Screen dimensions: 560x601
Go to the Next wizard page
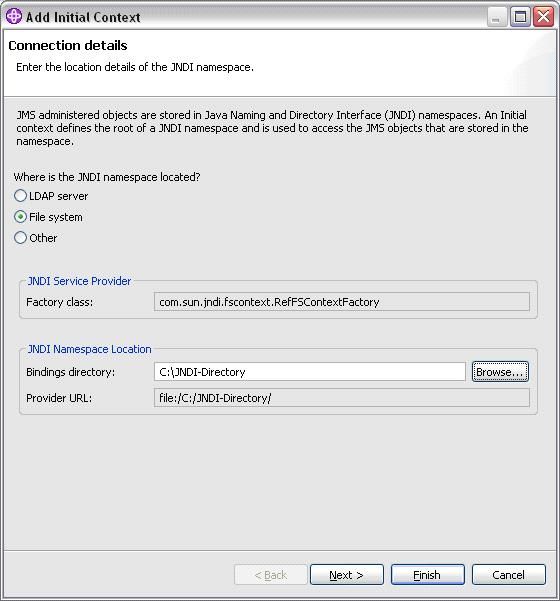click(x=347, y=575)
